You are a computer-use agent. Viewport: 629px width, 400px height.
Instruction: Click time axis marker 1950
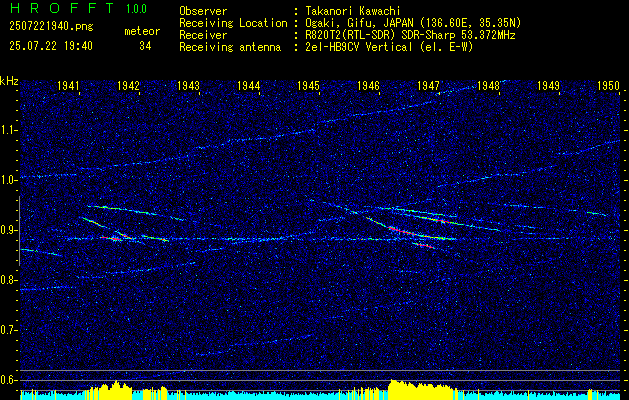click(x=609, y=85)
